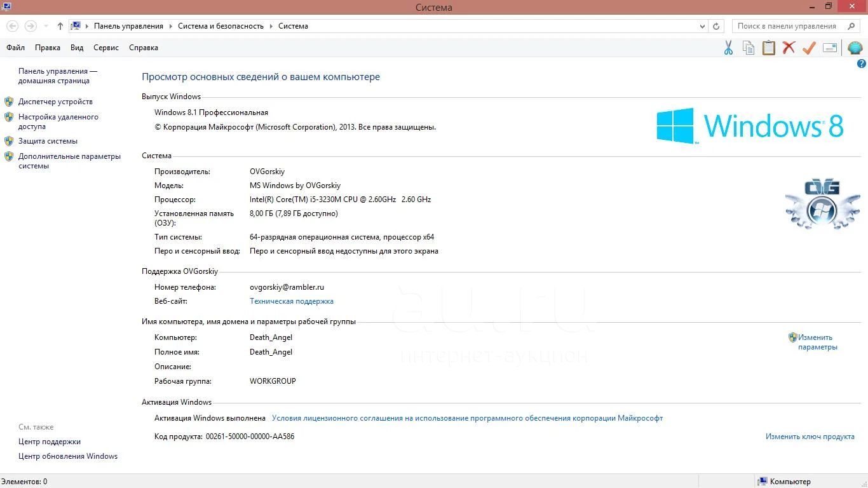The image size is (868, 488).
Task: Expand the chevron after Панель управления in breadcrumb
Action: tap(170, 26)
